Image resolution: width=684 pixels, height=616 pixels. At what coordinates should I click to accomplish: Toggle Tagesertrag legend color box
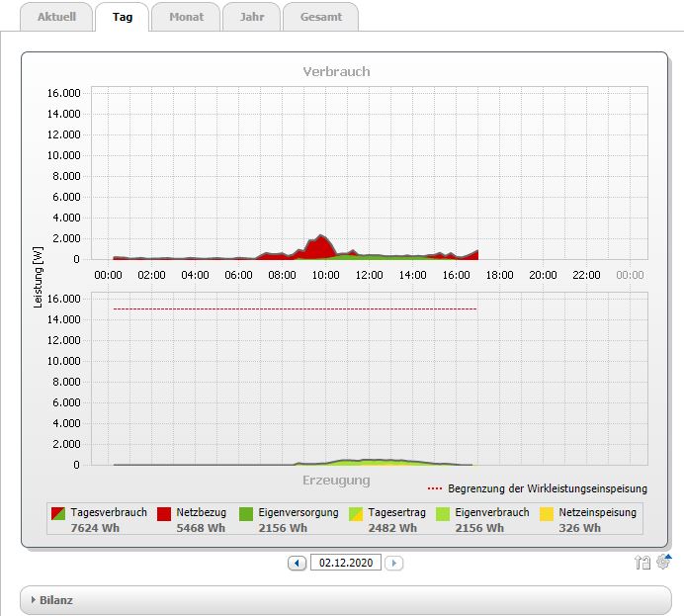coord(357,513)
